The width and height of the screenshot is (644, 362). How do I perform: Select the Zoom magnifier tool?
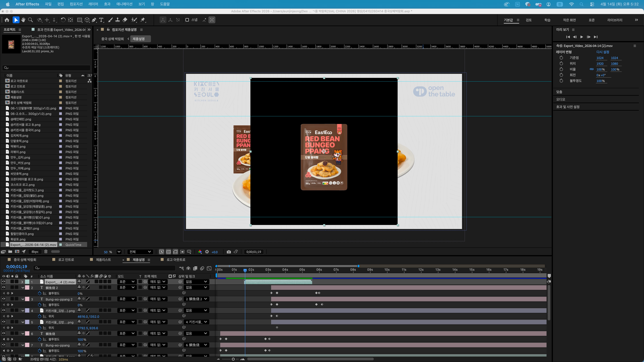point(30,20)
